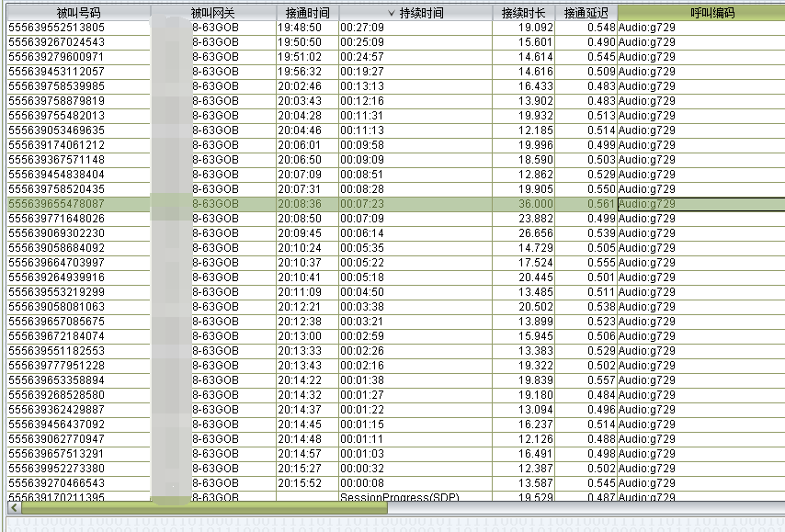This screenshot has width=785, height=532.
Task: Select called number 555639771648026
Action: [57, 219]
